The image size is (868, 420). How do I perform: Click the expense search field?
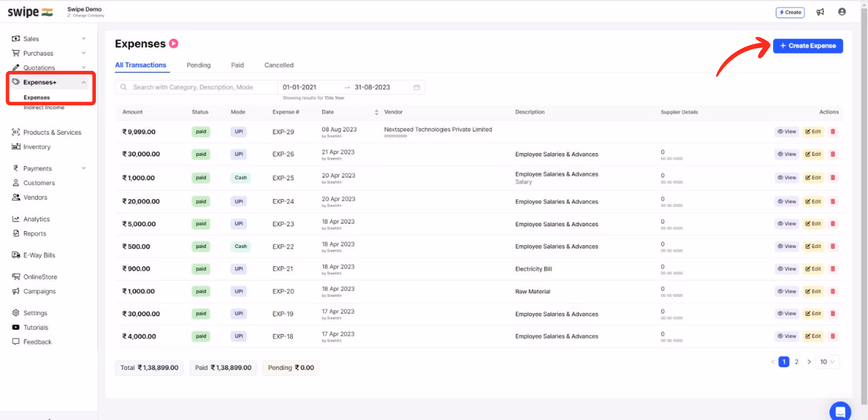point(196,88)
